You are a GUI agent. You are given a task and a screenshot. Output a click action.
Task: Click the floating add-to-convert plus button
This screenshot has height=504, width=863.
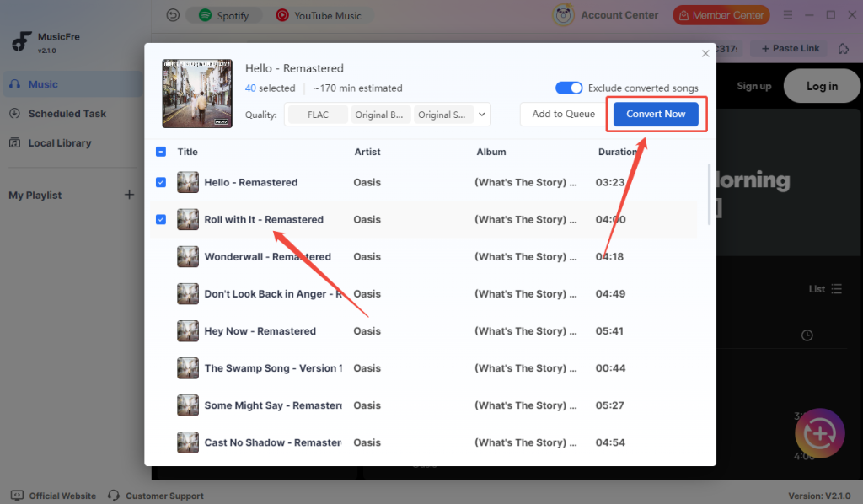(819, 433)
